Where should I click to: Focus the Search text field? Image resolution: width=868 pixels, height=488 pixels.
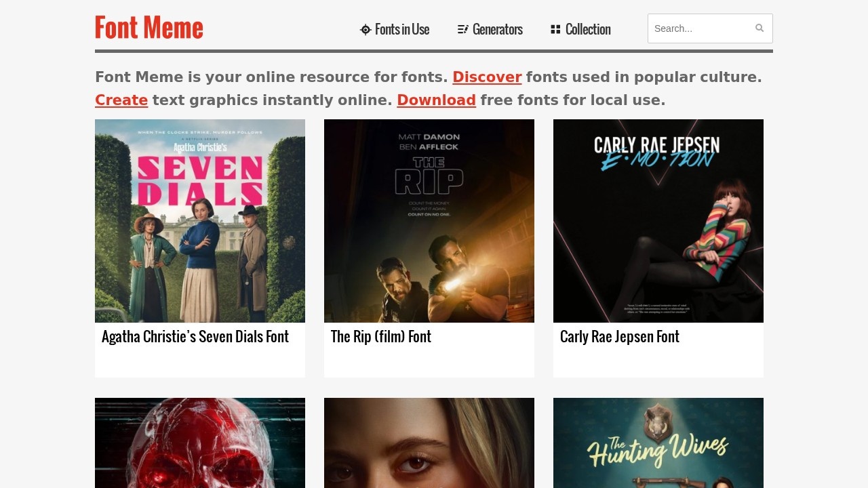click(x=702, y=28)
